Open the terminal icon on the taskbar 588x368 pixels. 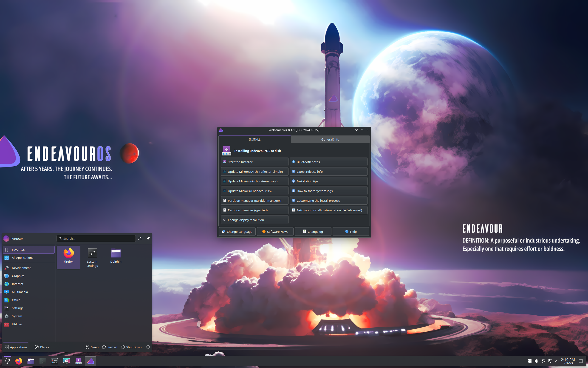(42, 361)
